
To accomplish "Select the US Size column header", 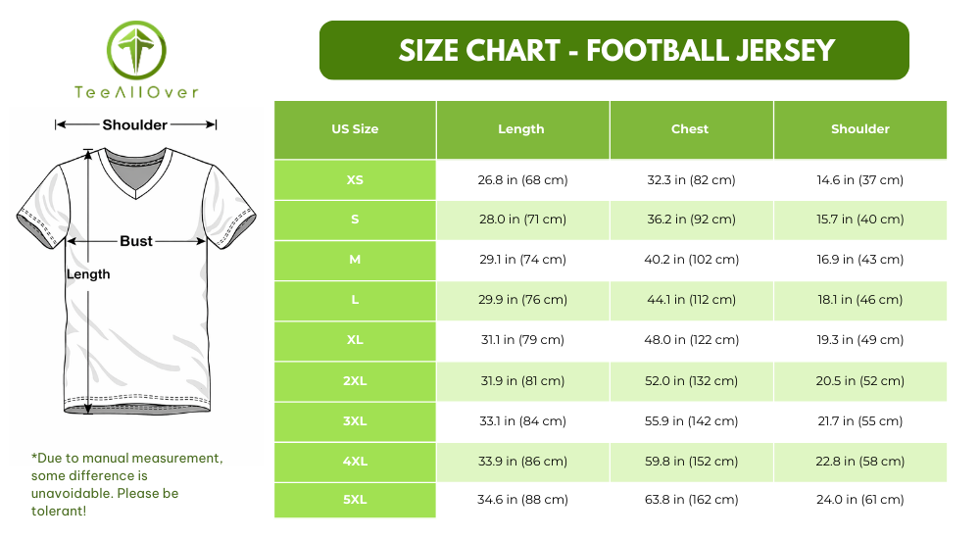I will point(355,129).
